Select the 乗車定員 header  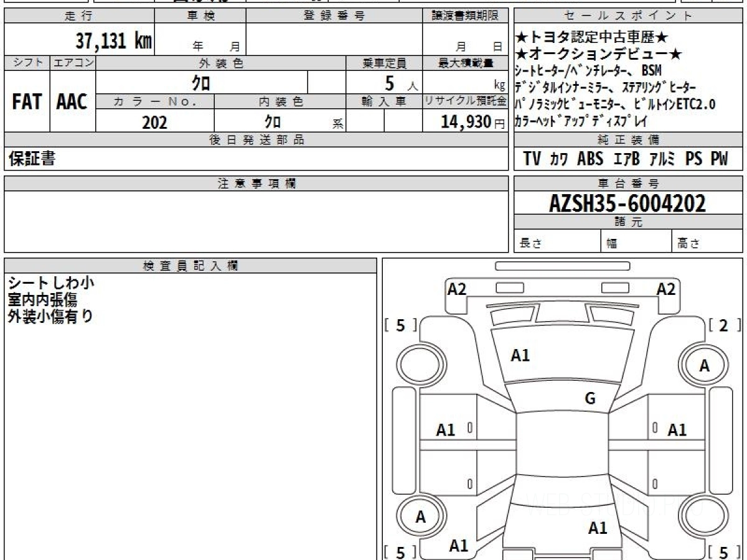[384, 63]
